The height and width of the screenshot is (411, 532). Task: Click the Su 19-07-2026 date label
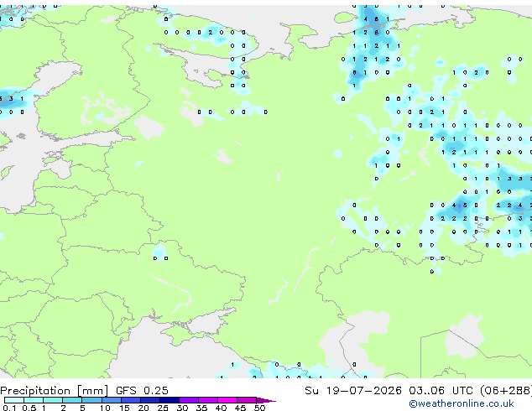(x=353, y=391)
